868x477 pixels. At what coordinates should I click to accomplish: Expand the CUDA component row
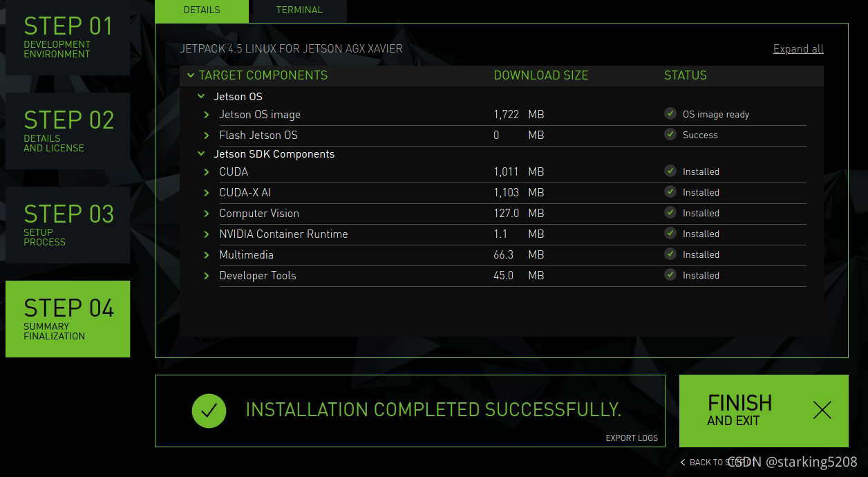pyautogui.click(x=207, y=172)
